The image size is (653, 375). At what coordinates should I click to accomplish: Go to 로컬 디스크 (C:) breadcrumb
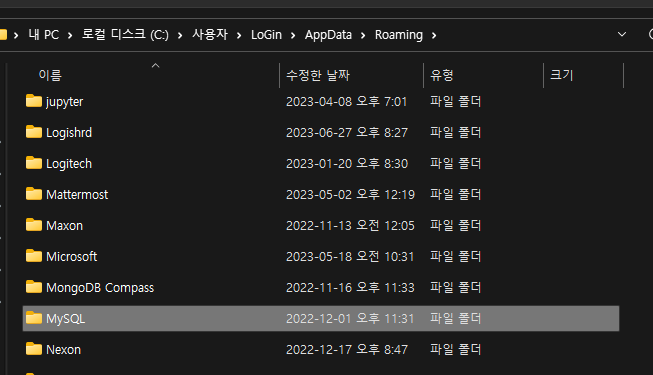point(125,35)
